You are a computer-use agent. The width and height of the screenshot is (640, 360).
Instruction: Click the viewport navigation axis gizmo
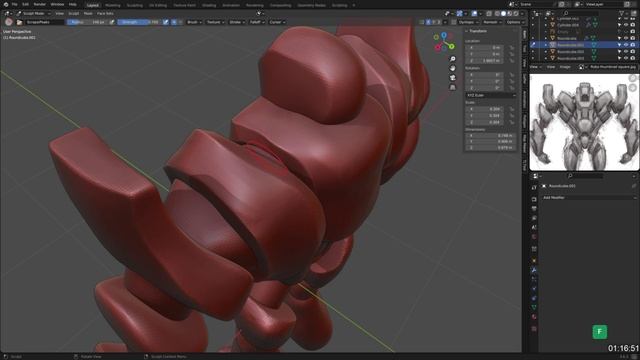tap(444, 42)
